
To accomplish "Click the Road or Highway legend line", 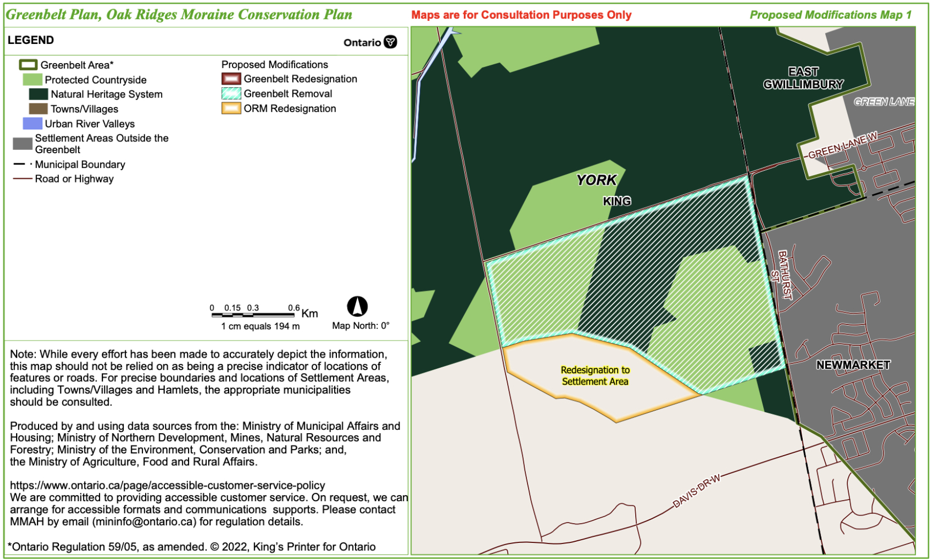I will tap(22, 179).
